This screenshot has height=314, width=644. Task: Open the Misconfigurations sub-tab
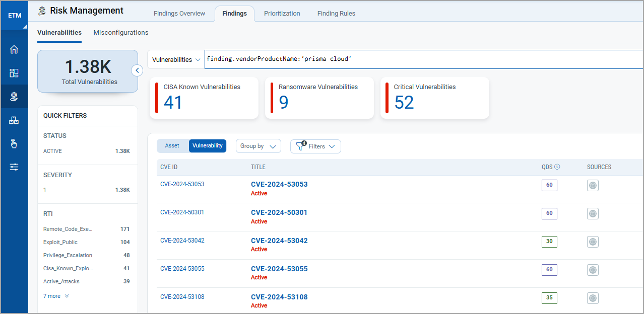(x=121, y=33)
